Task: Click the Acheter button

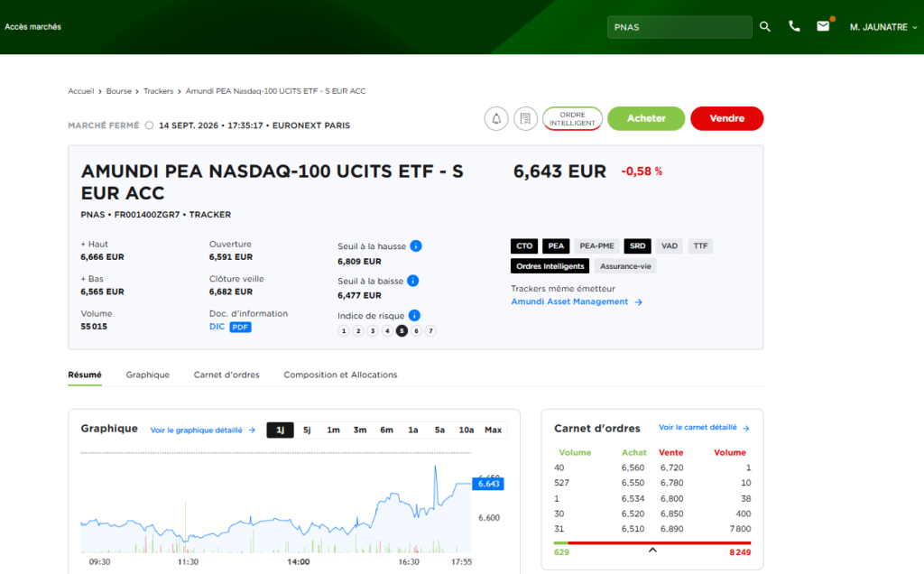Action: 646,118
